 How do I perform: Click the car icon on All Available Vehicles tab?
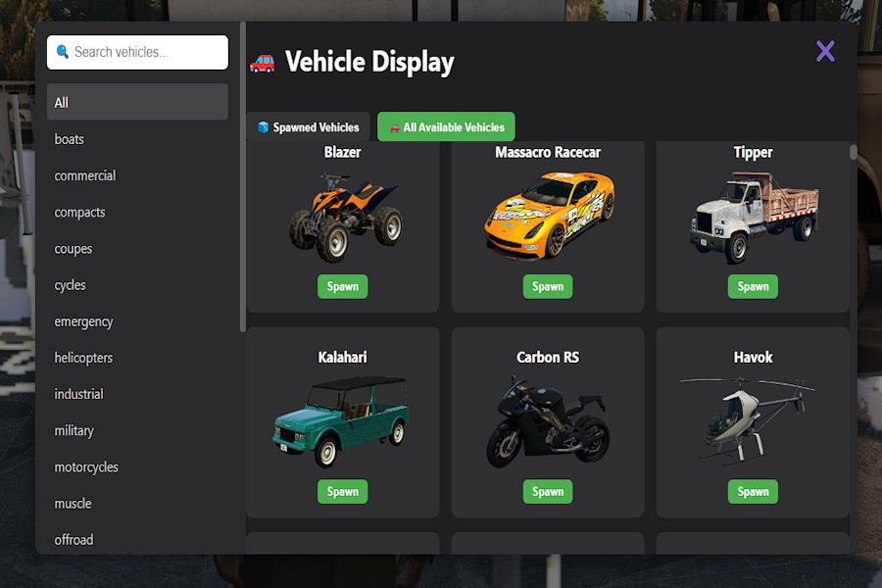tap(394, 127)
